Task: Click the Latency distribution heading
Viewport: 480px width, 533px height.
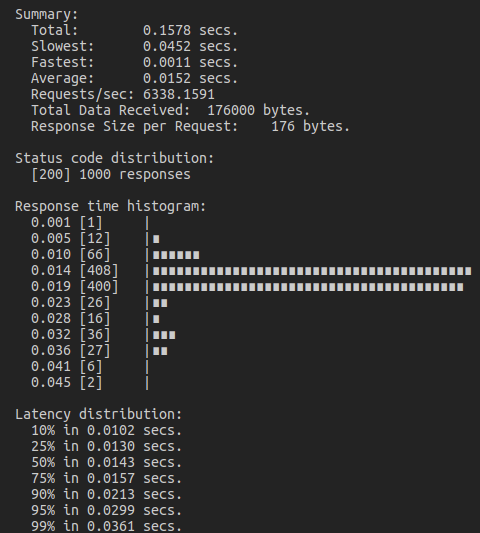Action: click(99, 414)
